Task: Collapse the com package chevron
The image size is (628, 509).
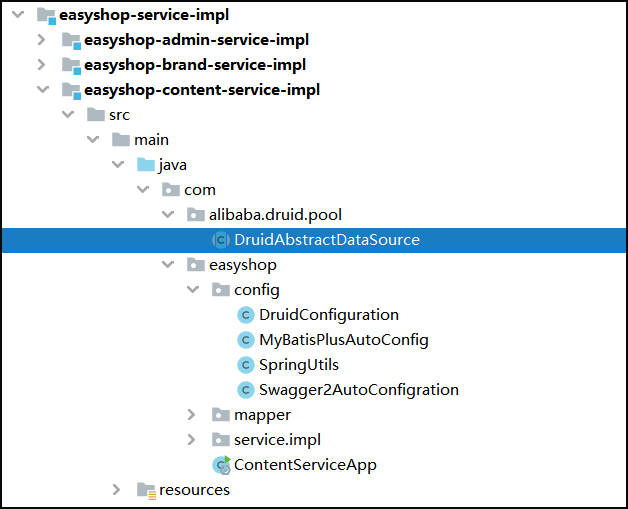Action: [143, 189]
